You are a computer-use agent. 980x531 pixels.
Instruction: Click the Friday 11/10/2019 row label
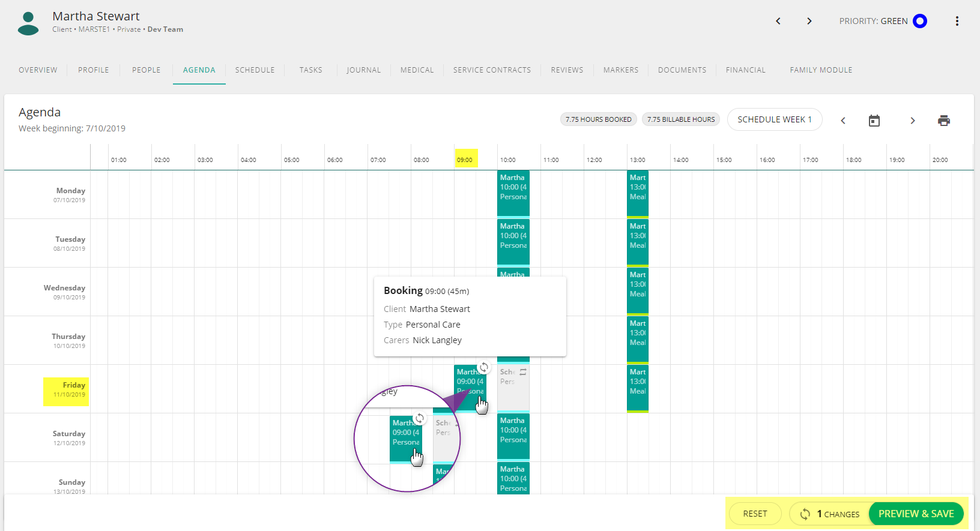(70, 389)
